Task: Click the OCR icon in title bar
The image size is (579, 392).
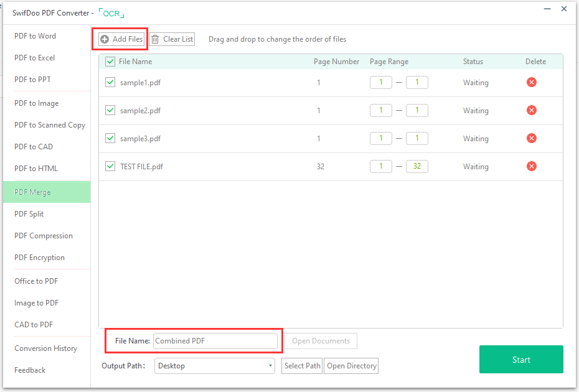Action: point(111,14)
